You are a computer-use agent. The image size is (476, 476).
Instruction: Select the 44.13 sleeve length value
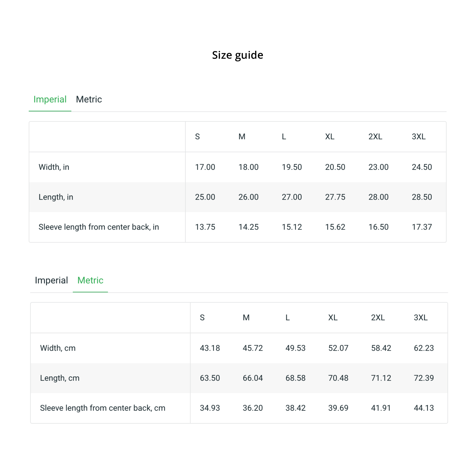(424, 408)
